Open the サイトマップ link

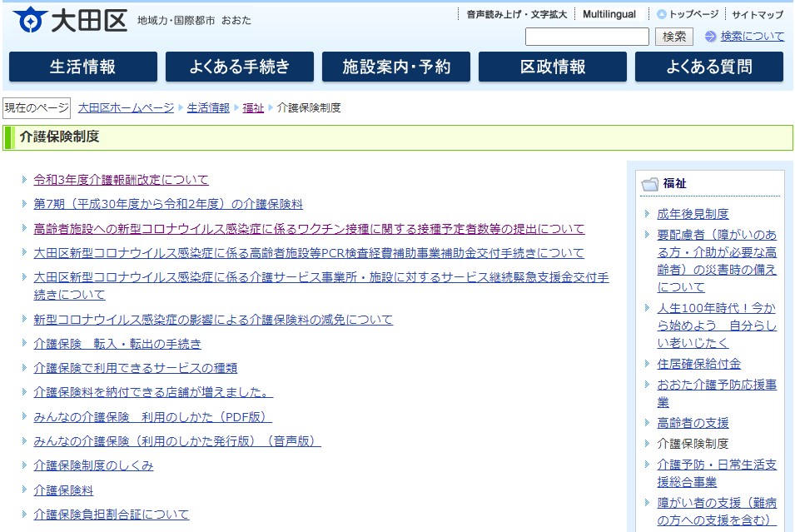(758, 14)
